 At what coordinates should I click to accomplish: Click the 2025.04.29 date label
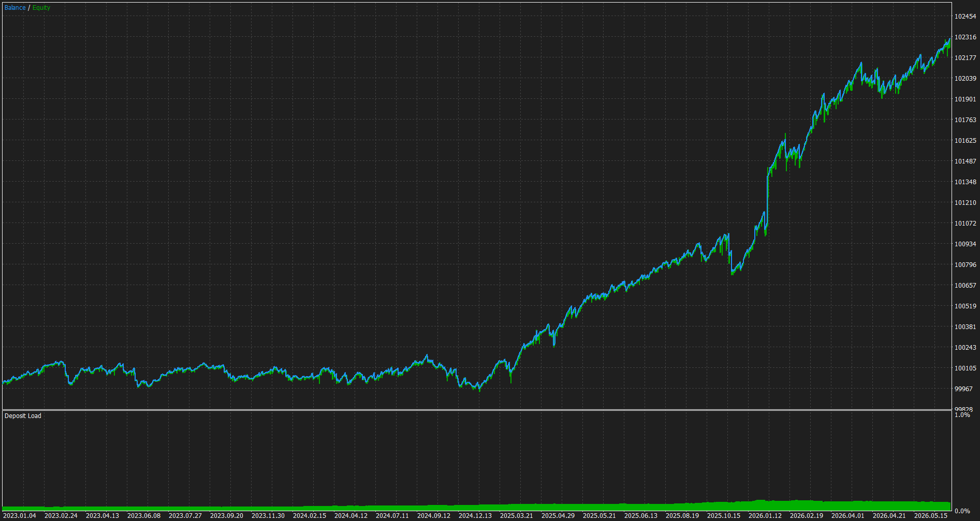click(558, 516)
